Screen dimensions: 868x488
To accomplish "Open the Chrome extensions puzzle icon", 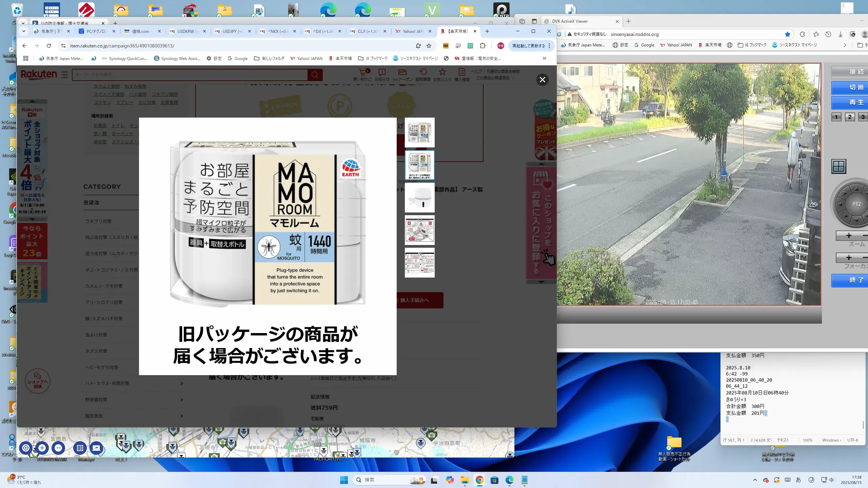I will (482, 46).
